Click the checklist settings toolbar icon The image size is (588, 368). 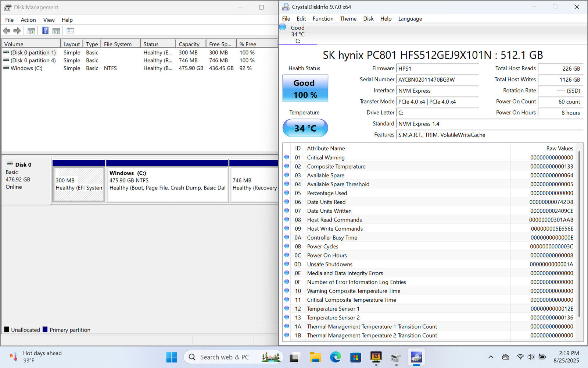(x=70, y=31)
